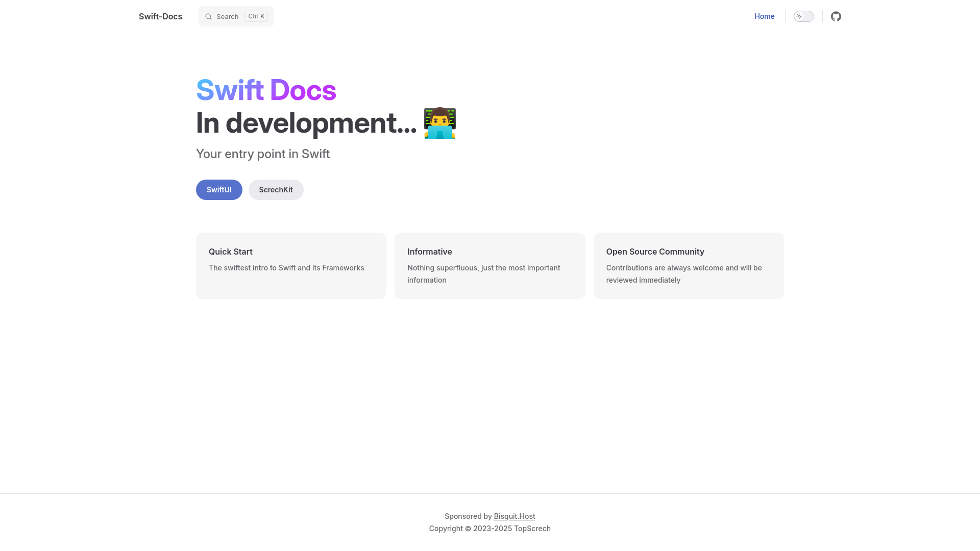Click the Your entry point in Swift tagline
The image size is (980, 551).
[263, 154]
